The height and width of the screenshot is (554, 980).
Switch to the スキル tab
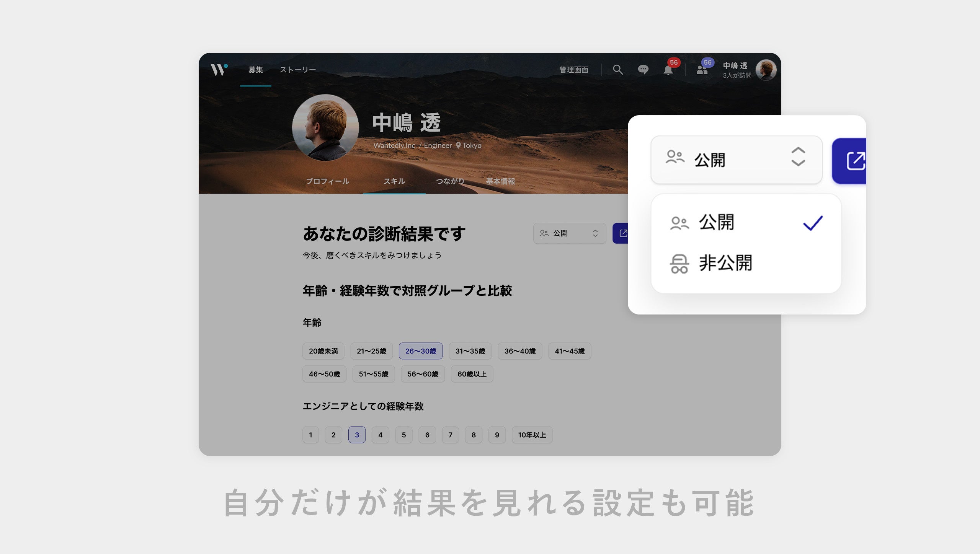(x=394, y=181)
